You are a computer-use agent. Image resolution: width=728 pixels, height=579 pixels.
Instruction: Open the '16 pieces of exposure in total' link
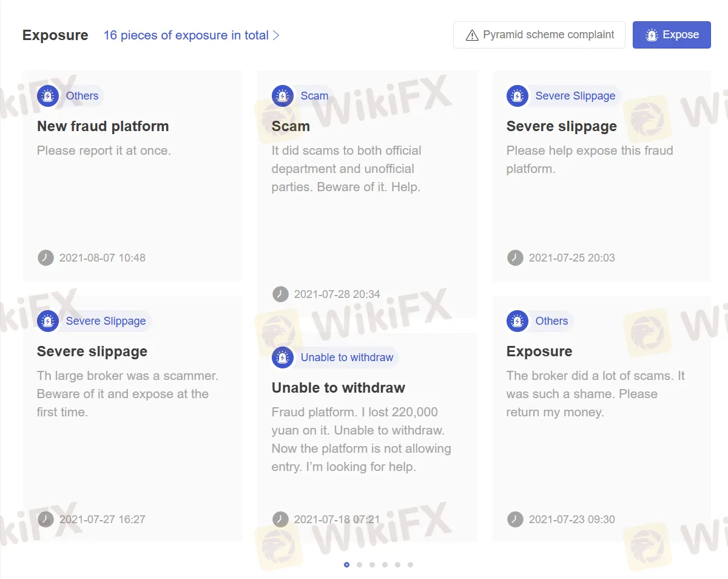click(186, 35)
